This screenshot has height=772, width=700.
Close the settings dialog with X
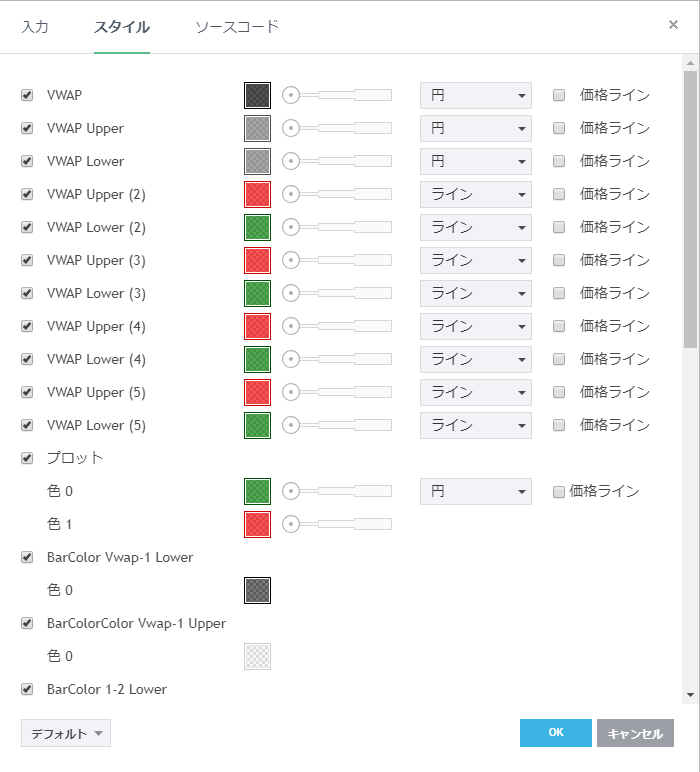coord(673,25)
